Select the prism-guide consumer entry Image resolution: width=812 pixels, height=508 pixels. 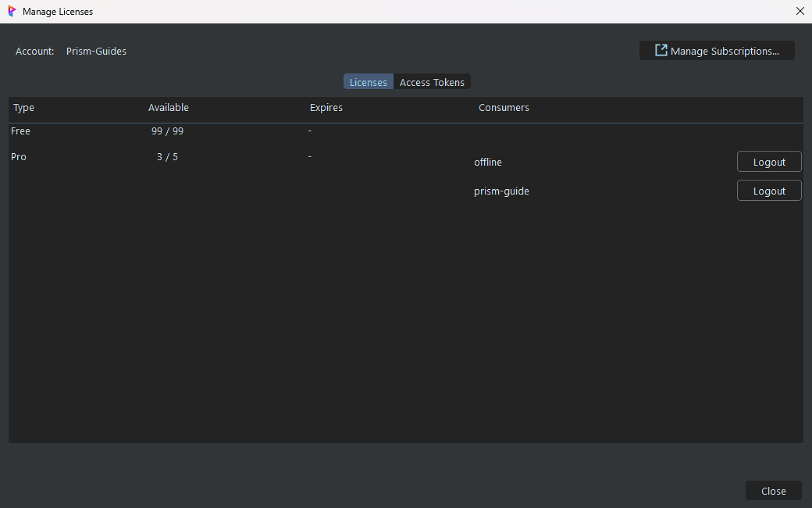[501, 191]
